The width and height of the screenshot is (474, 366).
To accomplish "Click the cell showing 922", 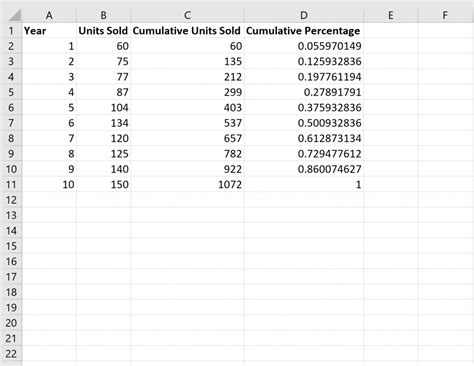I will pos(187,169).
